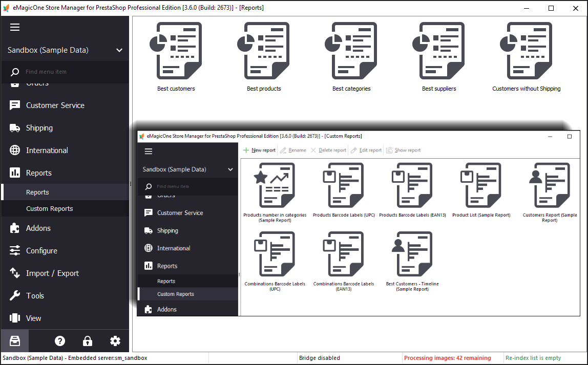Image resolution: width=588 pixels, height=365 pixels.
Task: Open Product List sample report
Action: coord(481,190)
